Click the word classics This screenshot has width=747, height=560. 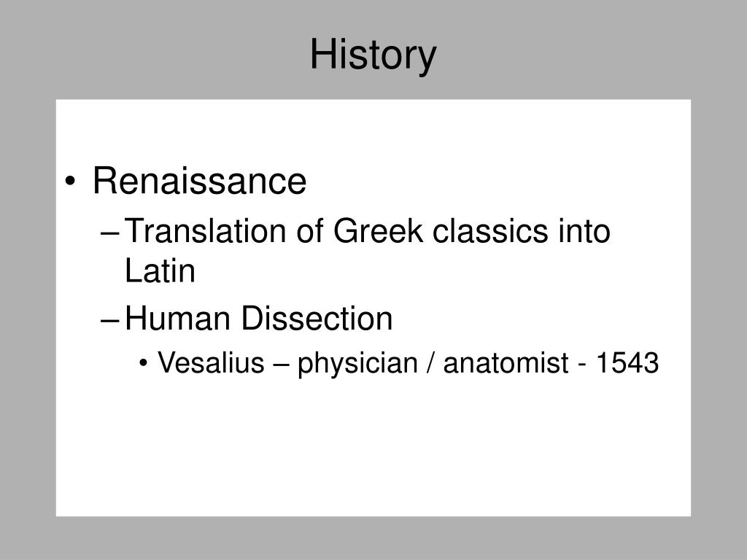tap(490, 231)
